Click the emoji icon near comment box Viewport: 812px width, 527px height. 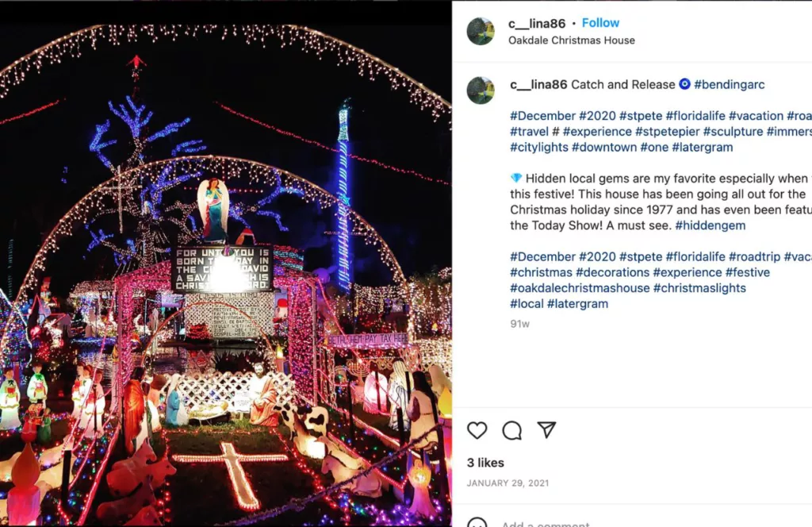pyautogui.click(x=477, y=522)
